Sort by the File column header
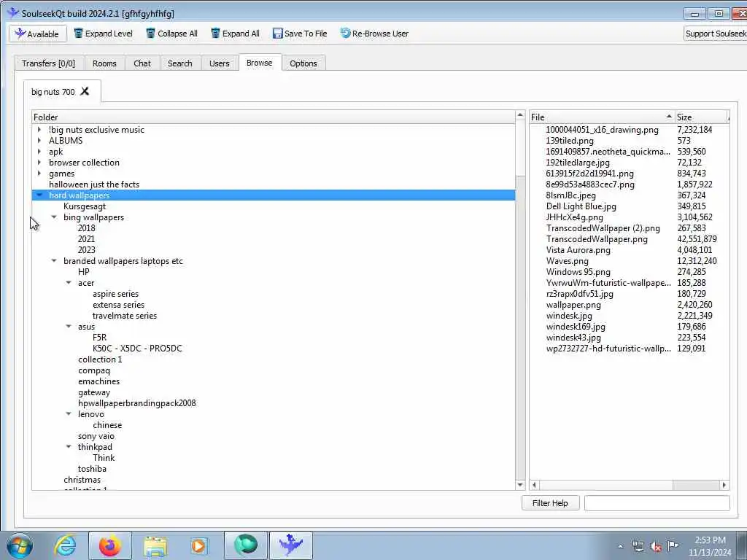Viewport: 747px width, 560px height. pos(602,117)
